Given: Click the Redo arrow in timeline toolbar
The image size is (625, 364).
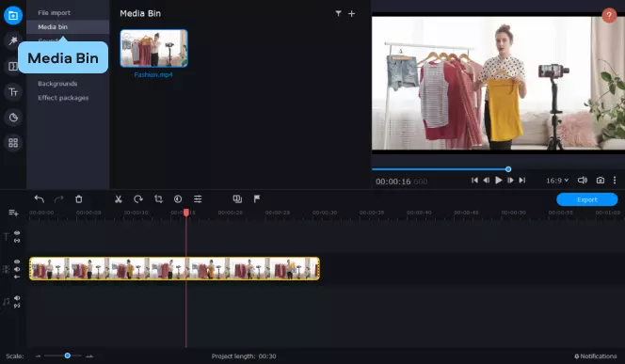Looking at the screenshot, I should pos(59,198).
